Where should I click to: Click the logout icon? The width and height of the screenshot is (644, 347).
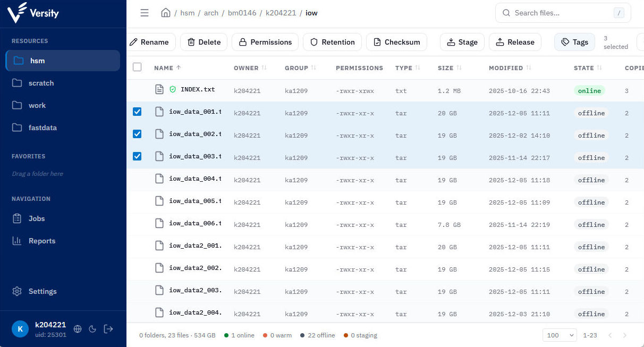[108, 329]
